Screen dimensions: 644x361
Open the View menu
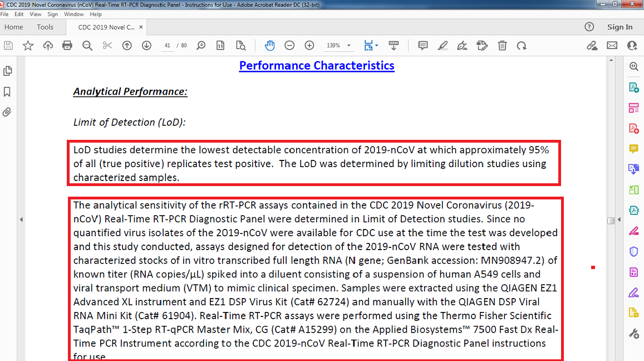35,14
